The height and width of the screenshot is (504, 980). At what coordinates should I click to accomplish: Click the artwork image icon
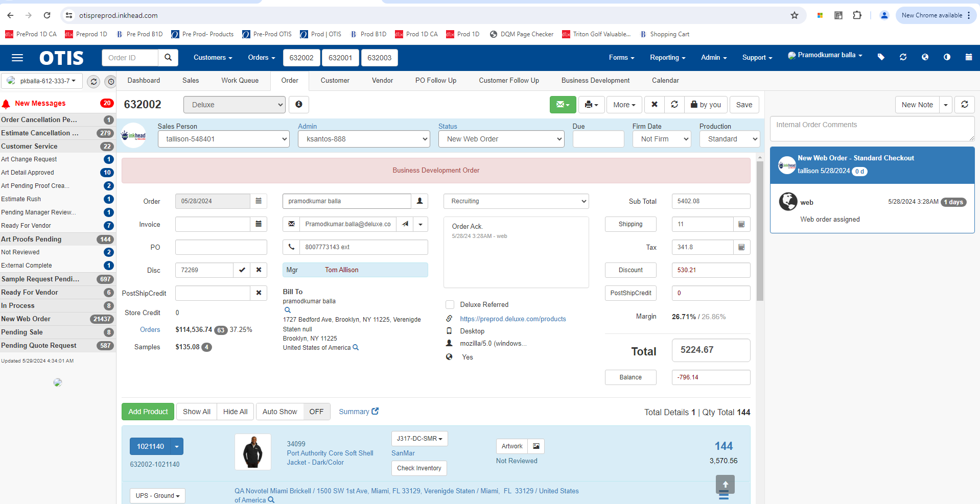coord(536,446)
